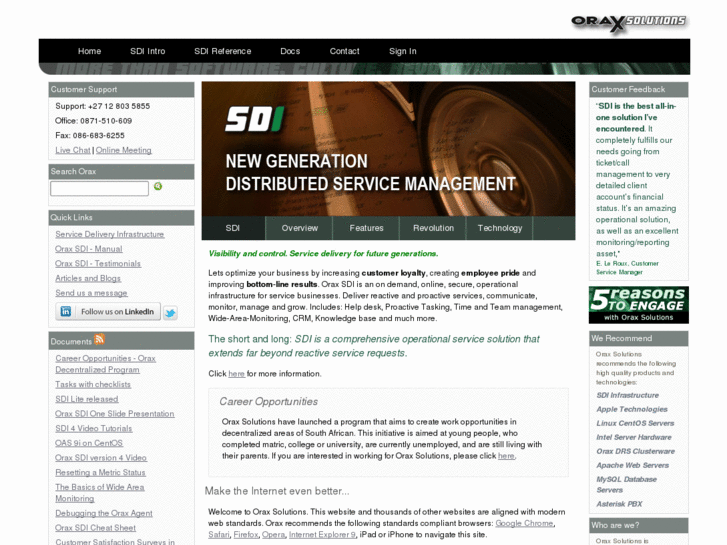Screen dimensions: 727x545
Task: Click Sign In in the navigation bar
Action: [x=402, y=51]
